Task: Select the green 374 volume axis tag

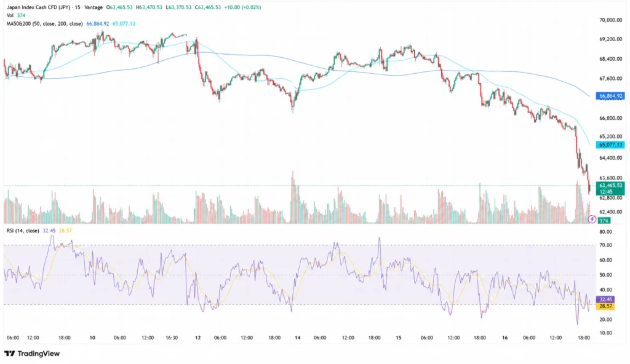Action: pos(604,221)
